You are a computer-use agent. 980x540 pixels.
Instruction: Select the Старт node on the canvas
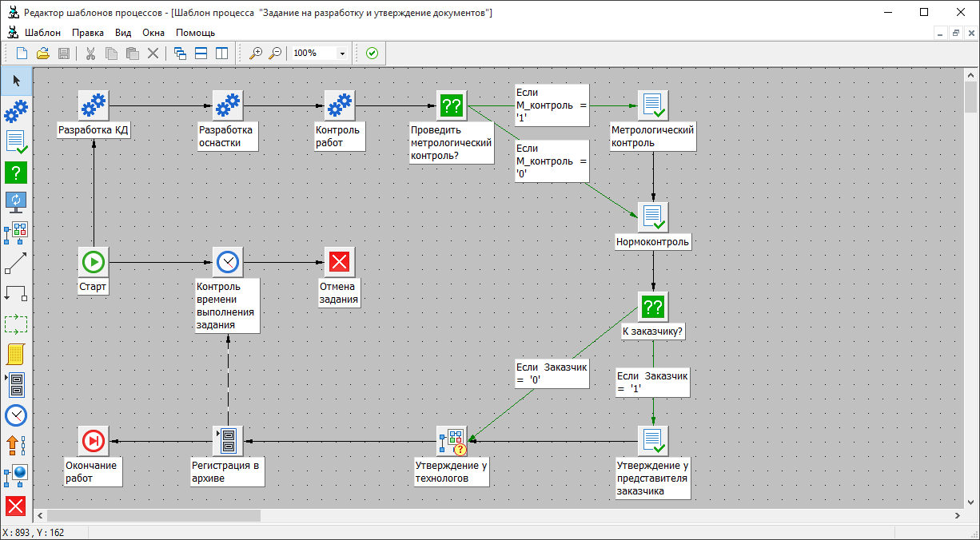[x=94, y=261]
